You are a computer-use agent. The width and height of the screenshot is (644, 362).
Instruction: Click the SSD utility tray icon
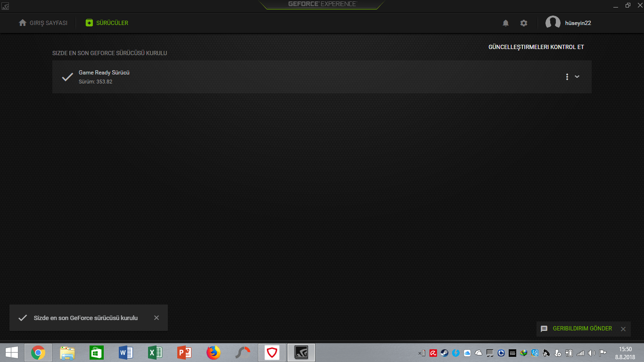[x=512, y=353]
